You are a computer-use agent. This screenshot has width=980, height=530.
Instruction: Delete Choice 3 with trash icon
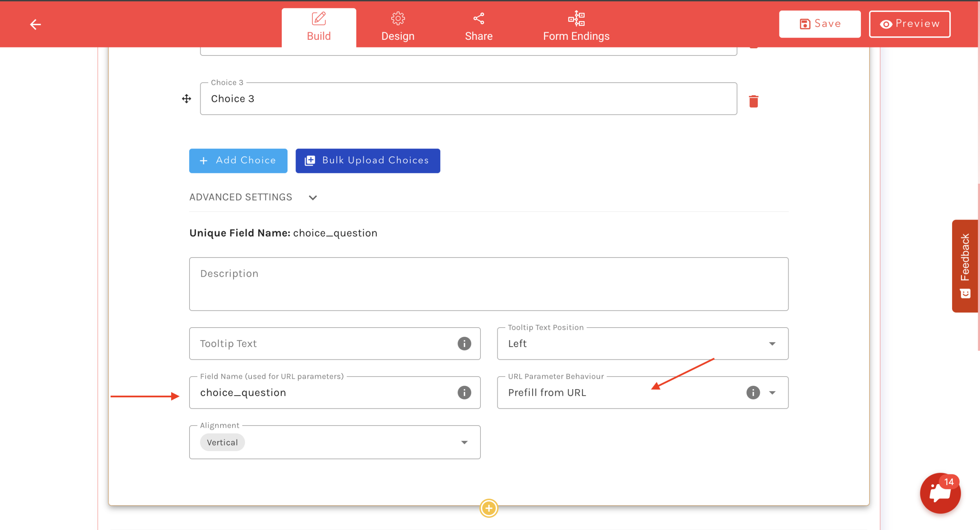click(753, 101)
